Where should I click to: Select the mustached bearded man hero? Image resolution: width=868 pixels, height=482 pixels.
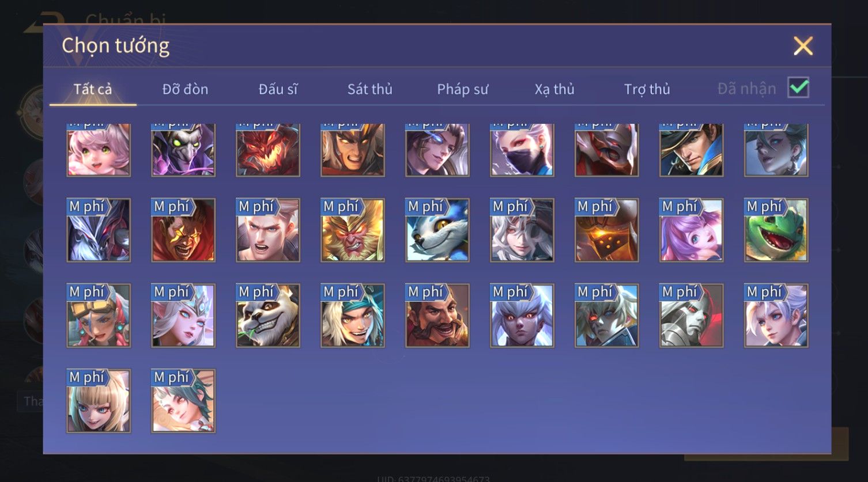point(437,316)
